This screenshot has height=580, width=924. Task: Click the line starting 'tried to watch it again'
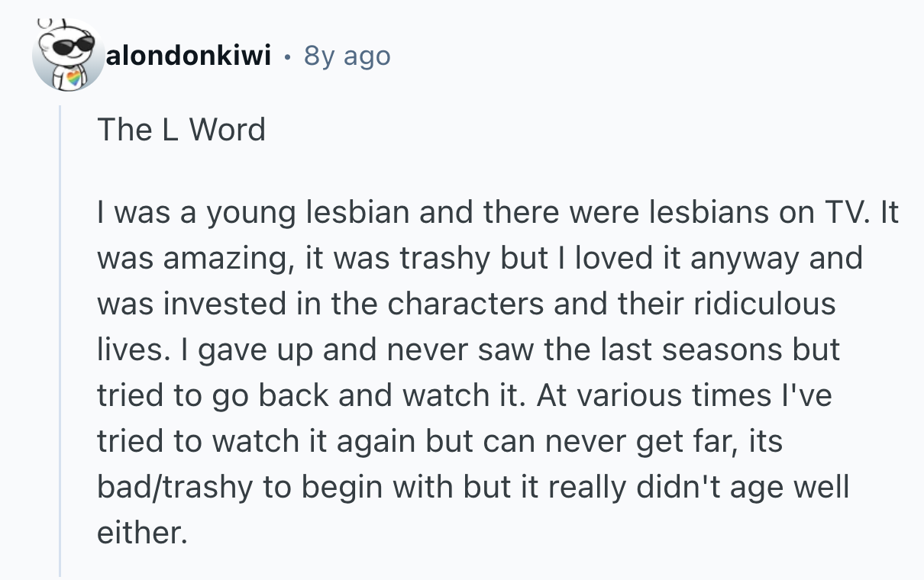(x=439, y=440)
